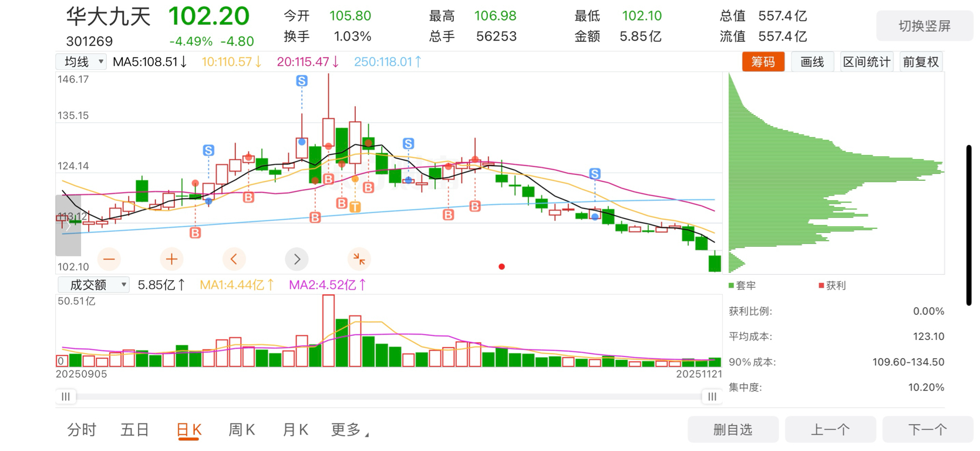The height and width of the screenshot is (451, 980).
Task: Select the 月K tab
Action: click(x=295, y=430)
